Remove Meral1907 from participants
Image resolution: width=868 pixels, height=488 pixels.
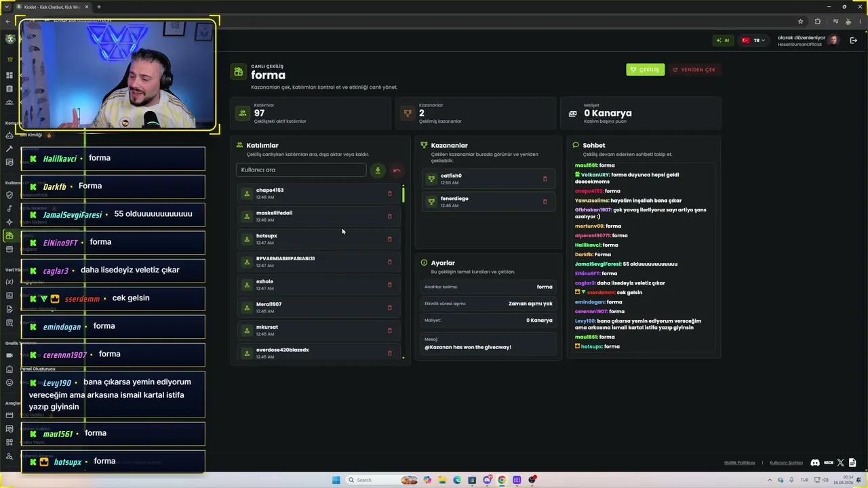[x=389, y=308]
